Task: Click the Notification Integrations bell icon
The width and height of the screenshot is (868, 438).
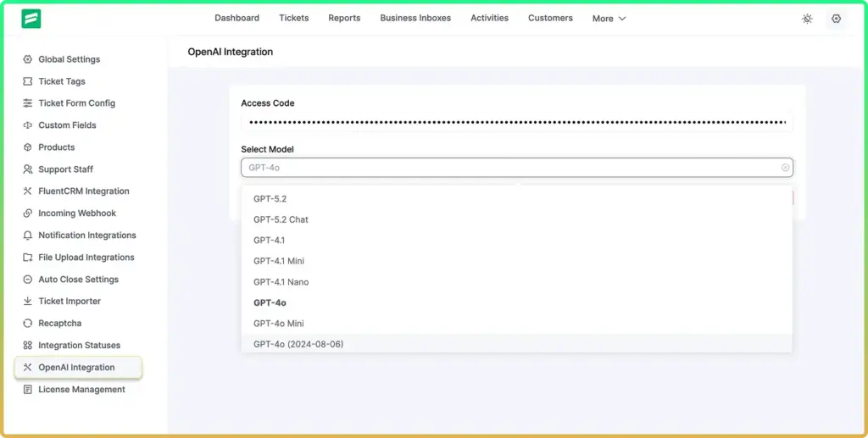Action: coord(27,235)
